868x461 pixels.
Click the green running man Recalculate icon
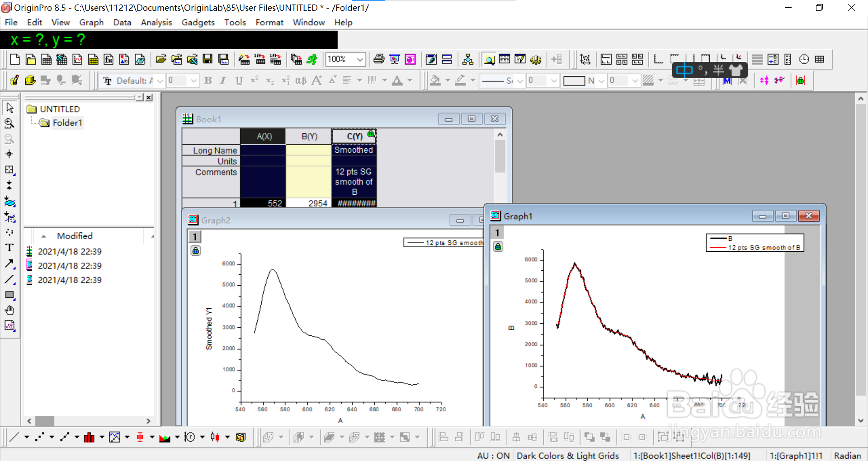click(312, 59)
